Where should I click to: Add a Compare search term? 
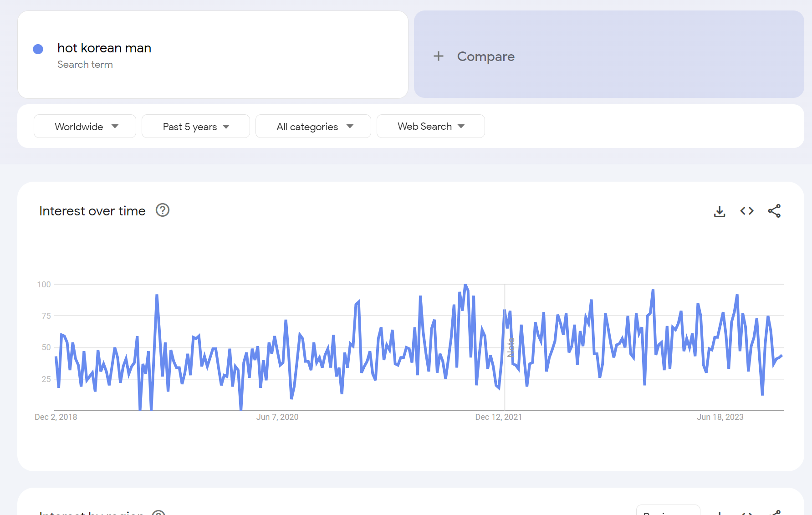(608, 54)
